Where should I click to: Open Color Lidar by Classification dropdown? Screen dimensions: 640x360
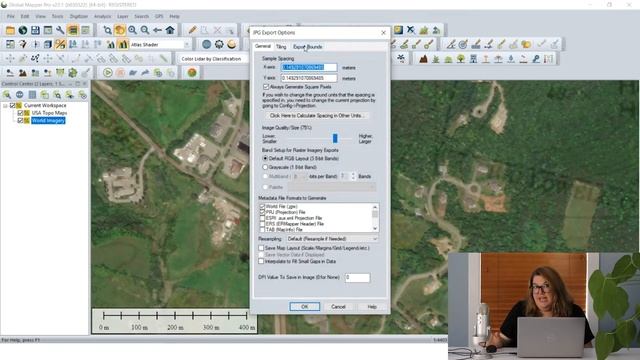coord(213,59)
